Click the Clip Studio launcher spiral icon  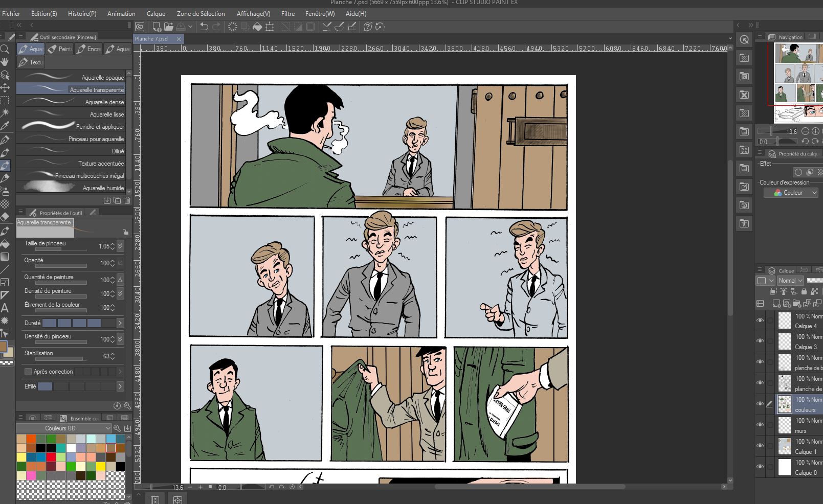pos(140,27)
